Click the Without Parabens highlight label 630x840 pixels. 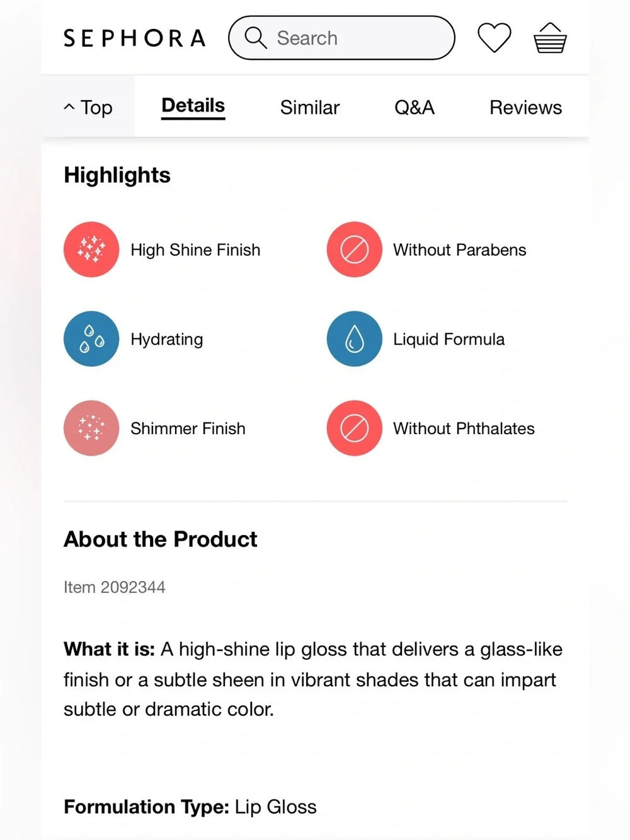(x=460, y=250)
